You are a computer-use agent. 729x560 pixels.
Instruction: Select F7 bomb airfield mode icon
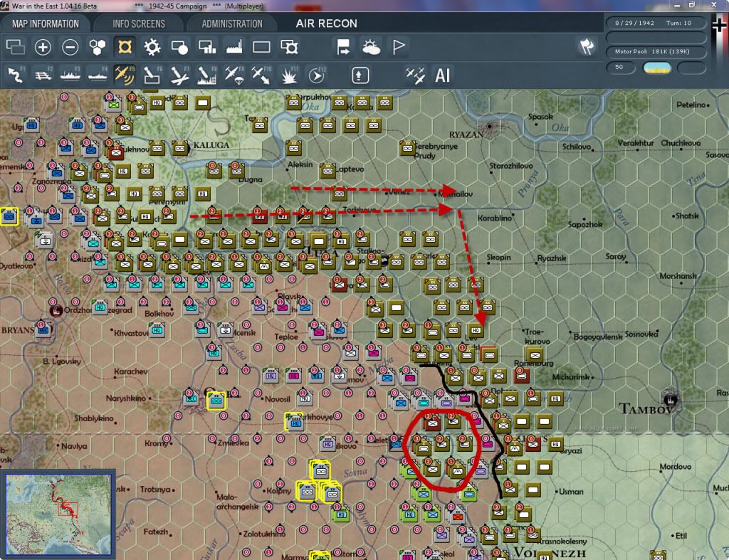[179, 75]
